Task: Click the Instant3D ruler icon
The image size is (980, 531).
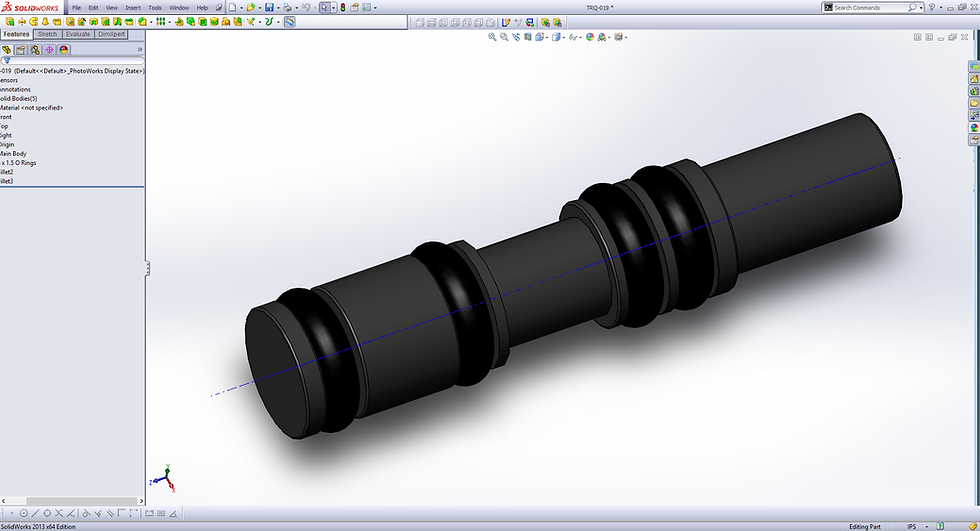Action: [x=289, y=22]
